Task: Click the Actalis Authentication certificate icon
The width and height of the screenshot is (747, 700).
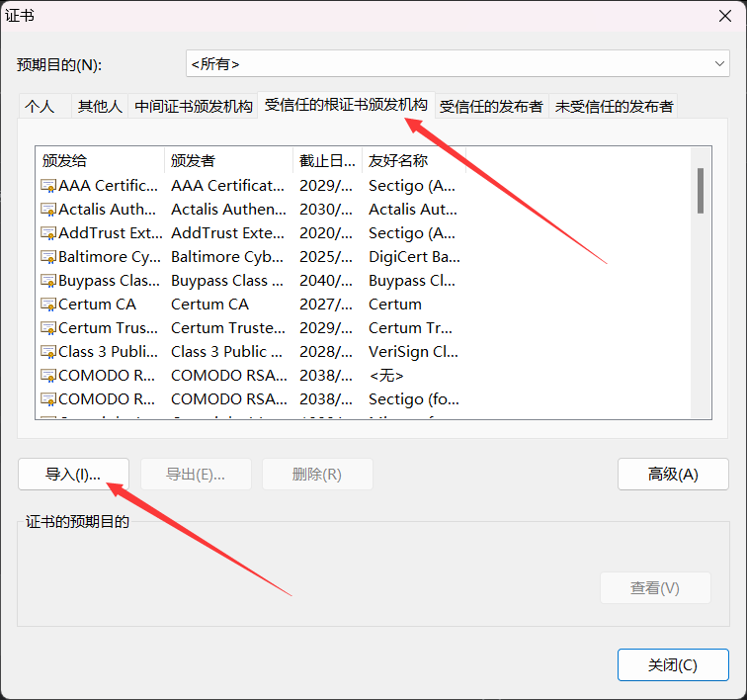Action: point(48,210)
